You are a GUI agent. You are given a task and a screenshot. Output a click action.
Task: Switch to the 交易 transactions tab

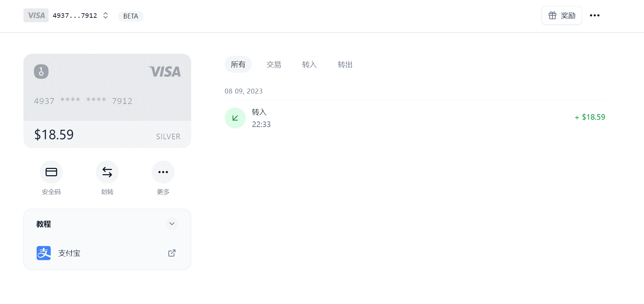coord(274,64)
